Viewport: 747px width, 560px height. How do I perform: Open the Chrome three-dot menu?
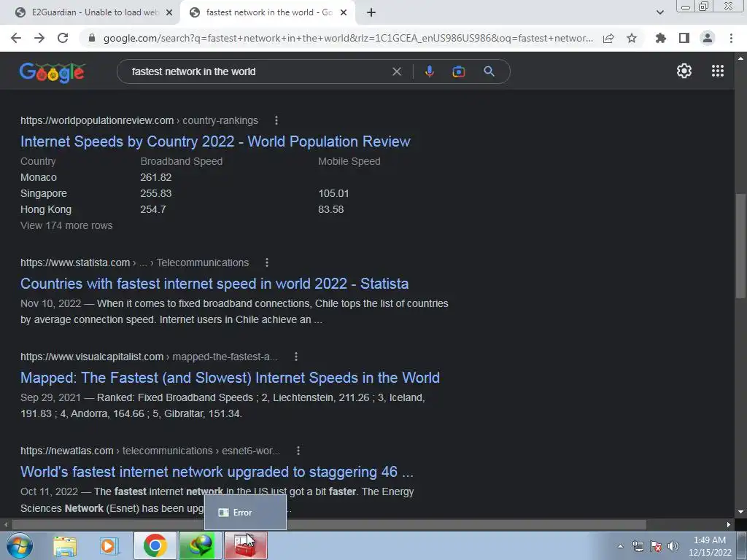coord(731,38)
